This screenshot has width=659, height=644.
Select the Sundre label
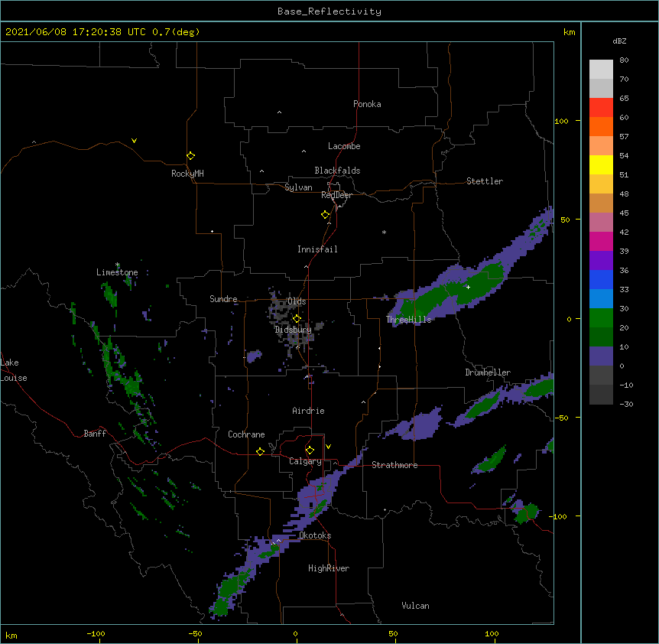point(223,299)
